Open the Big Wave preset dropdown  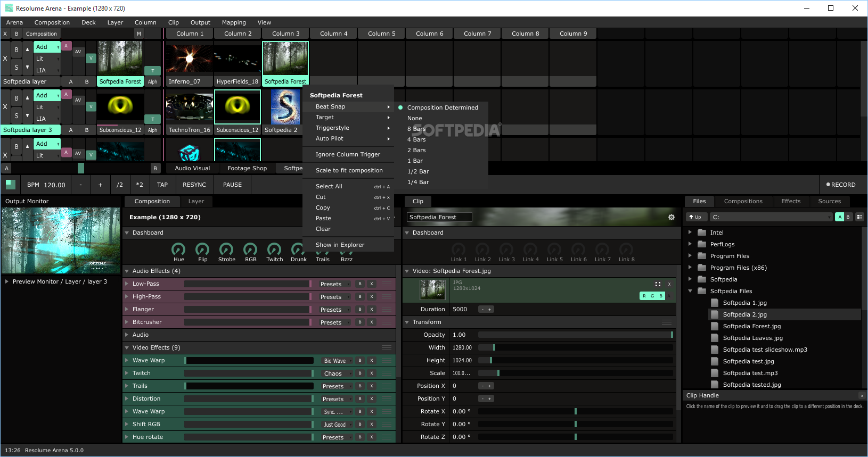click(x=338, y=361)
